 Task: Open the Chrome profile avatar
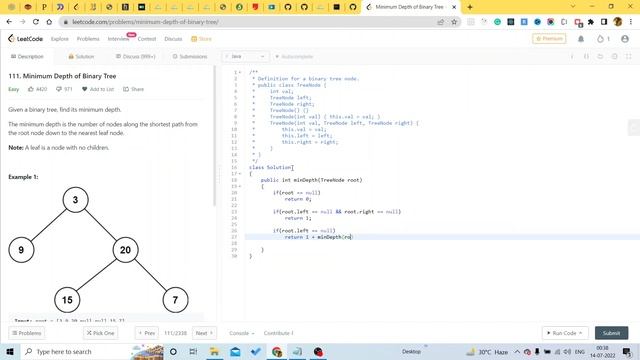pyautogui.click(x=618, y=22)
